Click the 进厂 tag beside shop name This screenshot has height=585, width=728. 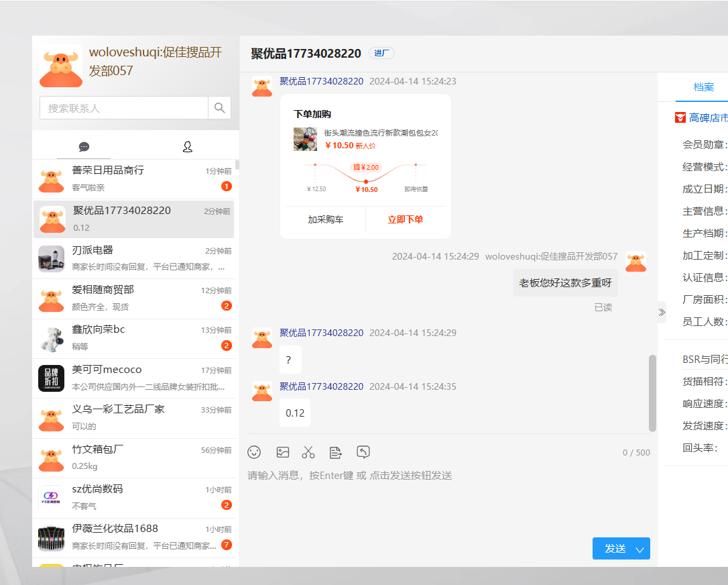coord(381,54)
